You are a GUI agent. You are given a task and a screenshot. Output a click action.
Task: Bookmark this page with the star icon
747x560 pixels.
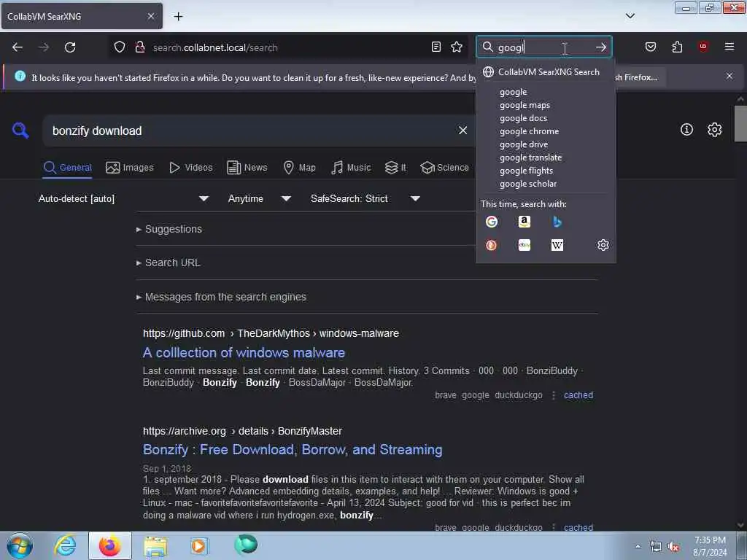pyautogui.click(x=457, y=47)
